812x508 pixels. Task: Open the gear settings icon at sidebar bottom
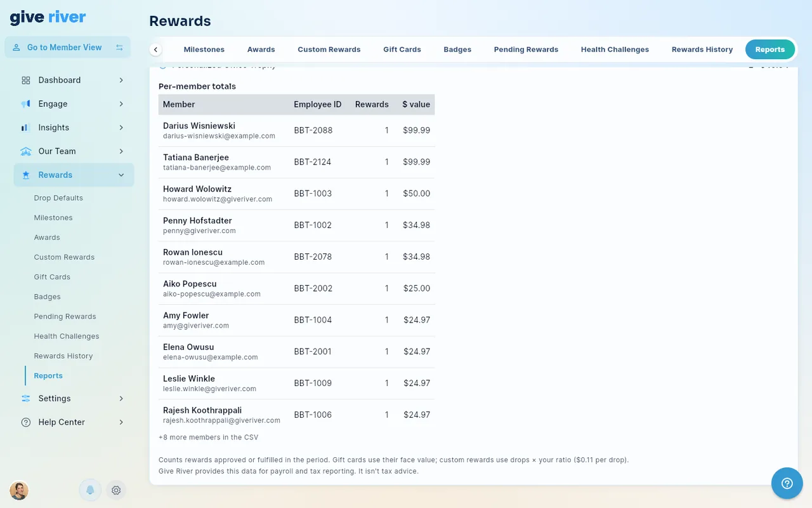[116, 490]
